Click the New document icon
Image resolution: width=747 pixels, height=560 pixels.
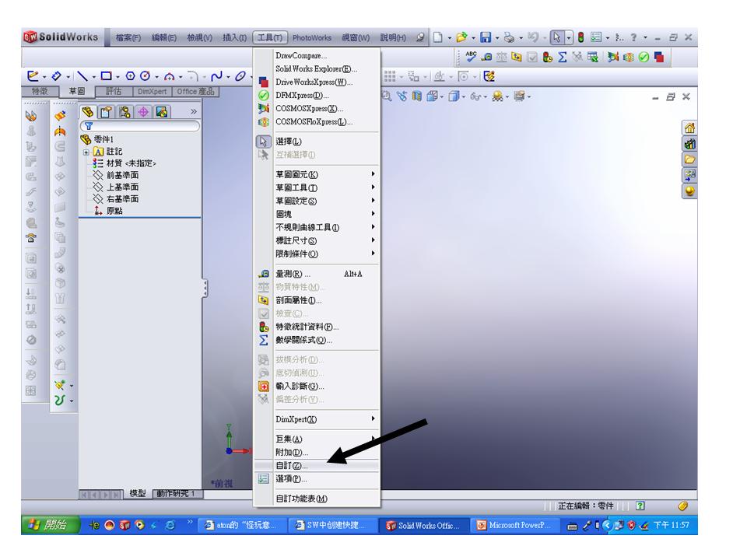(438, 37)
